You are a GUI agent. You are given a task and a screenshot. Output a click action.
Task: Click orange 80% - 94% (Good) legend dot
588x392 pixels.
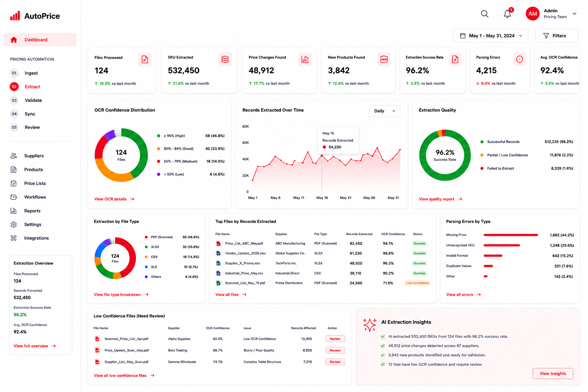[158, 149]
